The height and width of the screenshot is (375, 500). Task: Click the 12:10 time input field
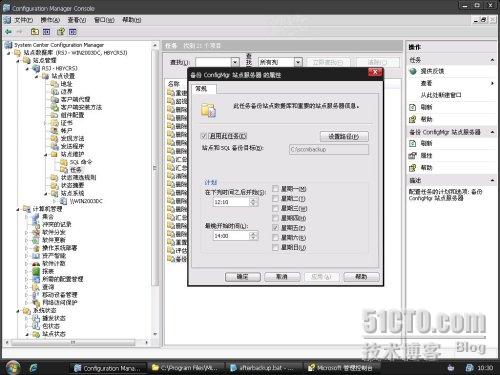pos(231,202)
